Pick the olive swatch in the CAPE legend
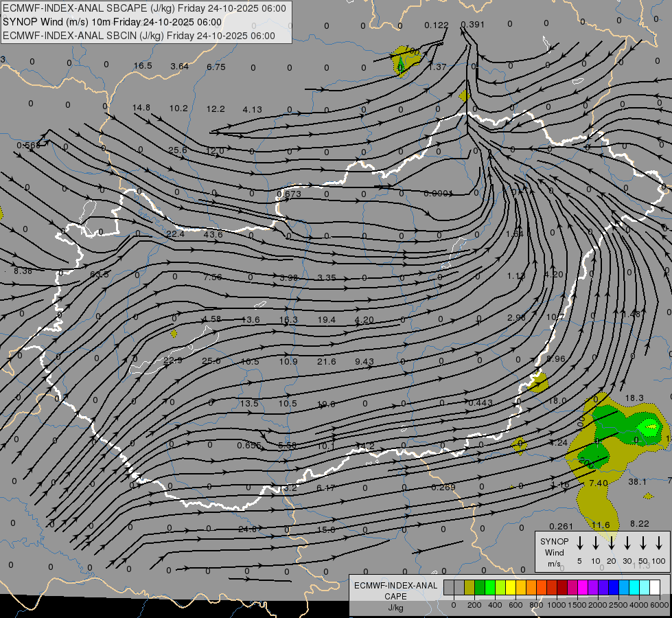This screenshot has height=618, width=672. [470, 588]
